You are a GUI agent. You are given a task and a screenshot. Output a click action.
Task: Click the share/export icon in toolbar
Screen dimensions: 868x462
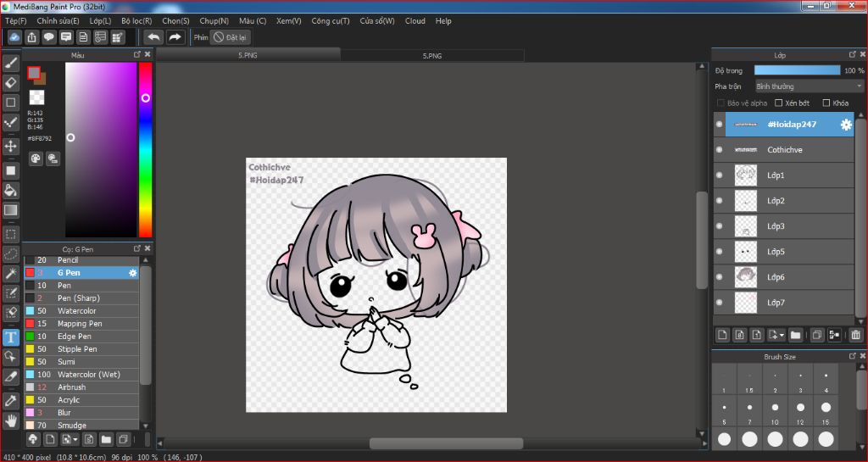pos(31,37)
